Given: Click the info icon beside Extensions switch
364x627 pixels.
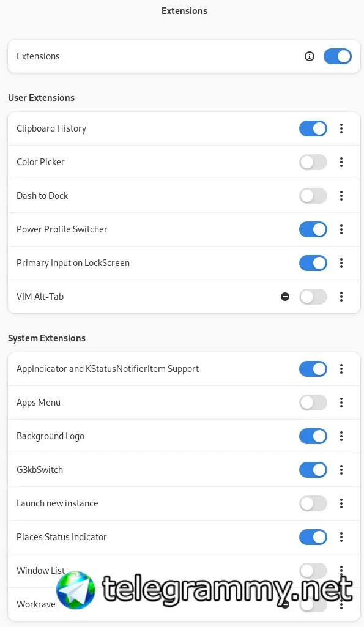Looking at the screenshot, I should click(x=309, y=56).
